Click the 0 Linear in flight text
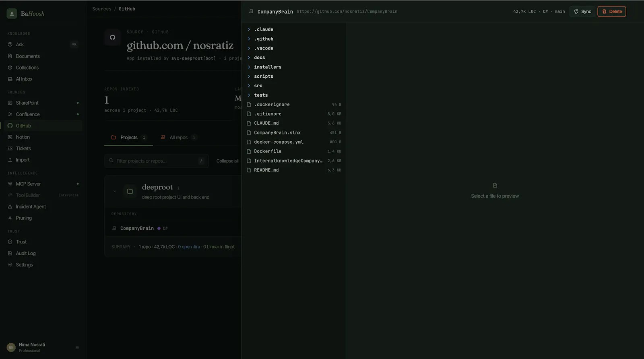644x359 pixels. coord(219,247)
